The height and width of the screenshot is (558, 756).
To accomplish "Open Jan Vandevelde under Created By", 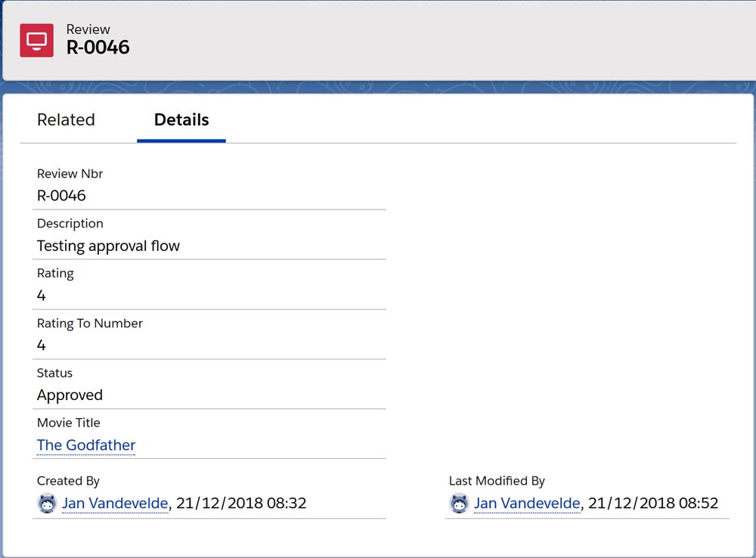I will (x=116, y=504).
